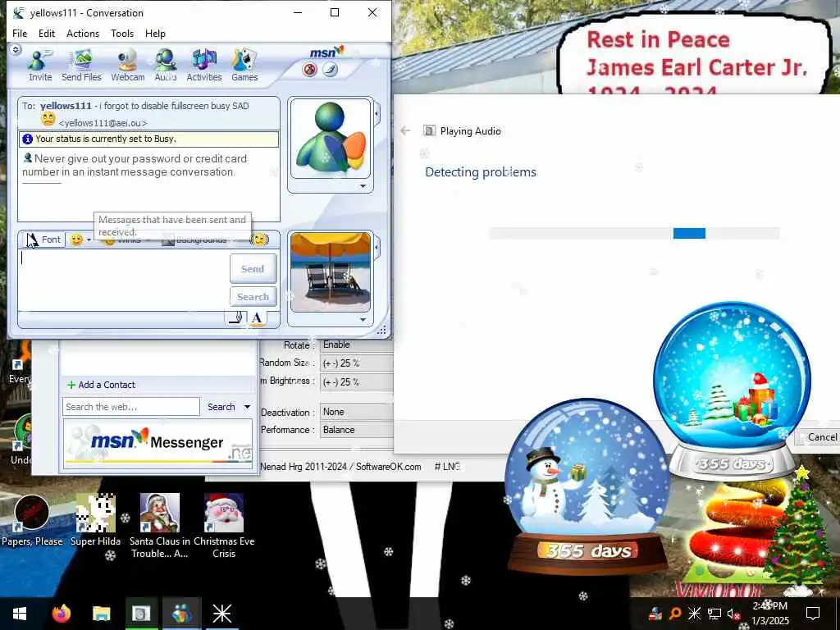Viewport: 840px width, 630px height.
Task: Launch Games from the conversation toolbar
Action: click(244, 65)
